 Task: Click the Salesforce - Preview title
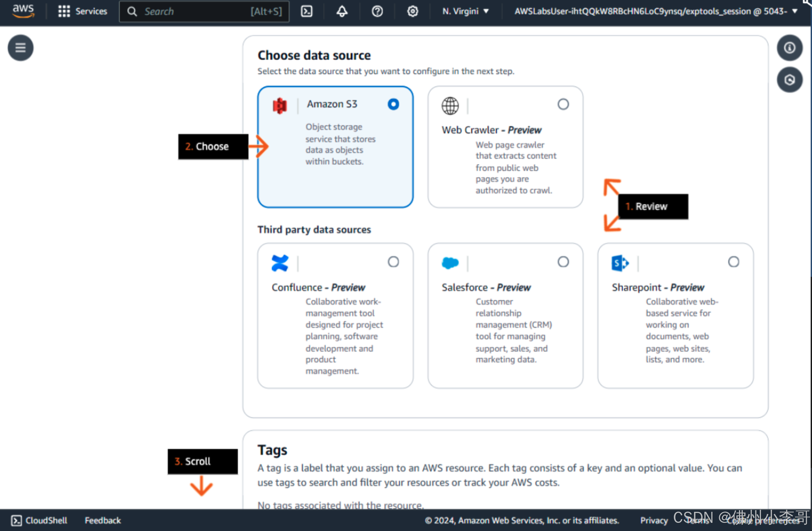click(486, 288)
